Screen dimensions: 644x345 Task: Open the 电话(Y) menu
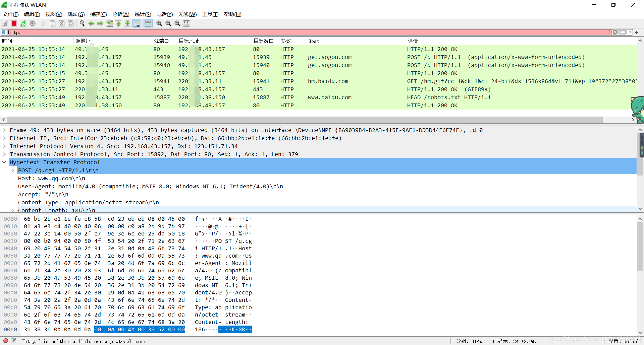[165, 14]
